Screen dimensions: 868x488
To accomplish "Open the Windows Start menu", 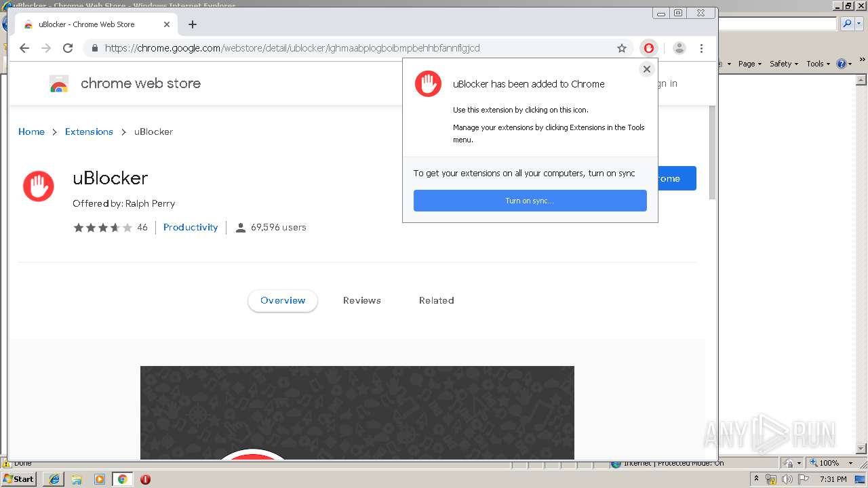I will click(19, 479).
